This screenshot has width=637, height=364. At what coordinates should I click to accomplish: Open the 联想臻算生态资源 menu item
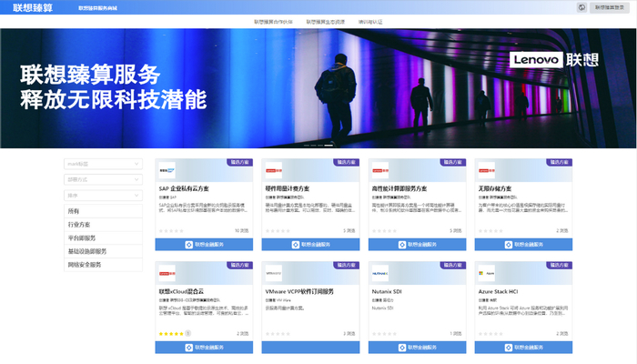[326, 22]
